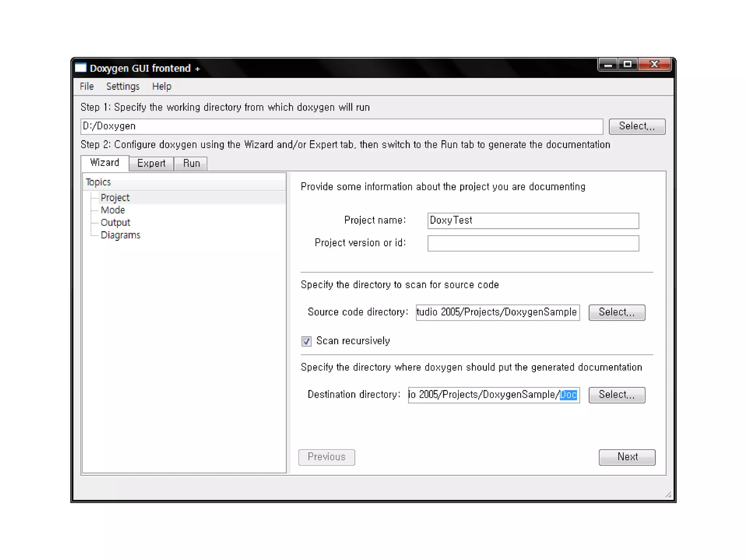Maximize the Doxygen GUI frontend window
This screenshot has width=747, height=560.
(x=627, y=65)
